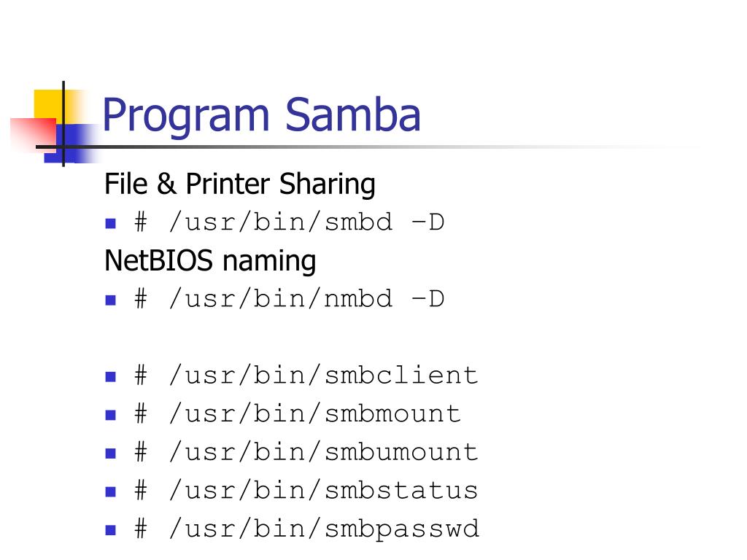Click the bullet before the nmbd command
747x560 pixels.
coord(111,300)
